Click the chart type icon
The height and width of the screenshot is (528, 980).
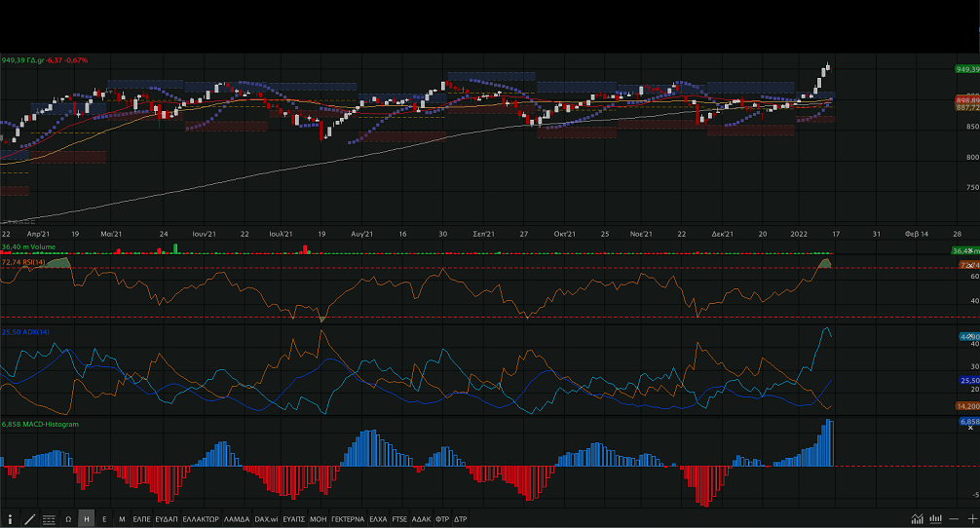point(917,519)
